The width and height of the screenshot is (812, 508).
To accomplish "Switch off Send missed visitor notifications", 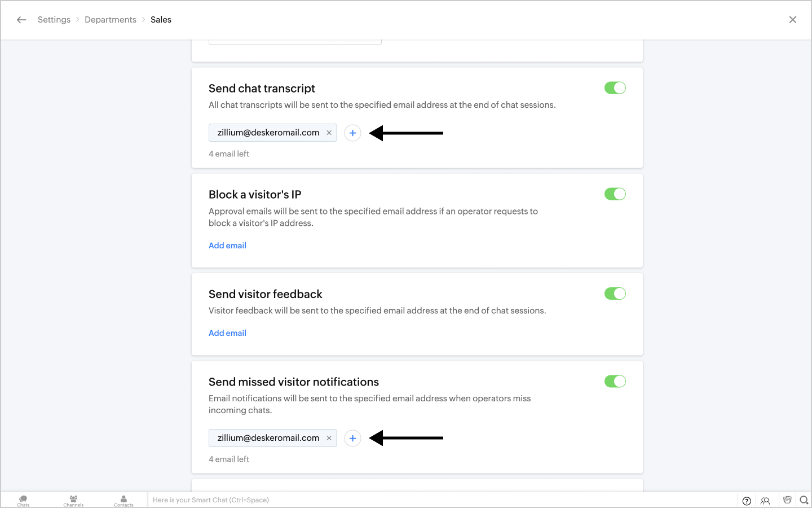I will coord(615,382).
